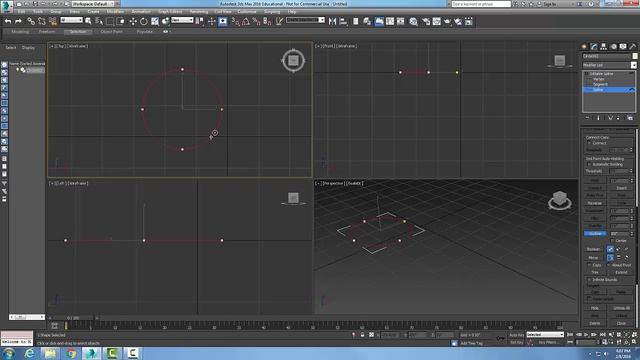The width and height of the screenshot is (640, 360).
Task: Activate the Select and Move tool
Action: click(x=133, y=21)
